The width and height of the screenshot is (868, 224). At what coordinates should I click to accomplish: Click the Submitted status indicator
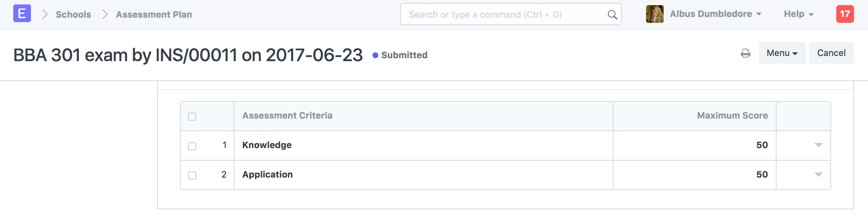coord(400,55)
